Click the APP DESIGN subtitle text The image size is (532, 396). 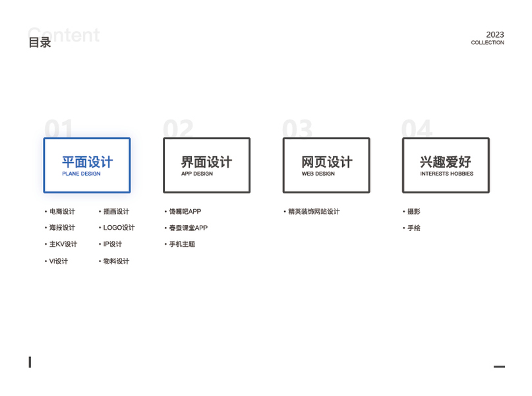[197, 174]
